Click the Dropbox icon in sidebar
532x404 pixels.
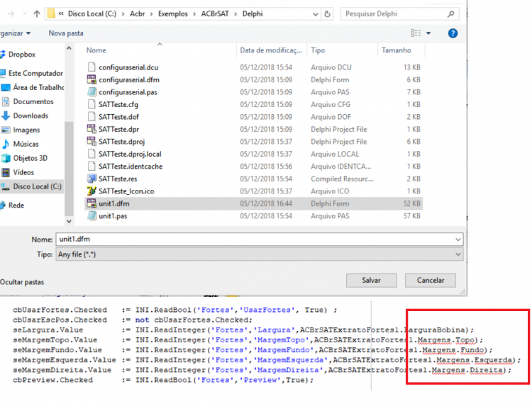(x=3, y=55)
